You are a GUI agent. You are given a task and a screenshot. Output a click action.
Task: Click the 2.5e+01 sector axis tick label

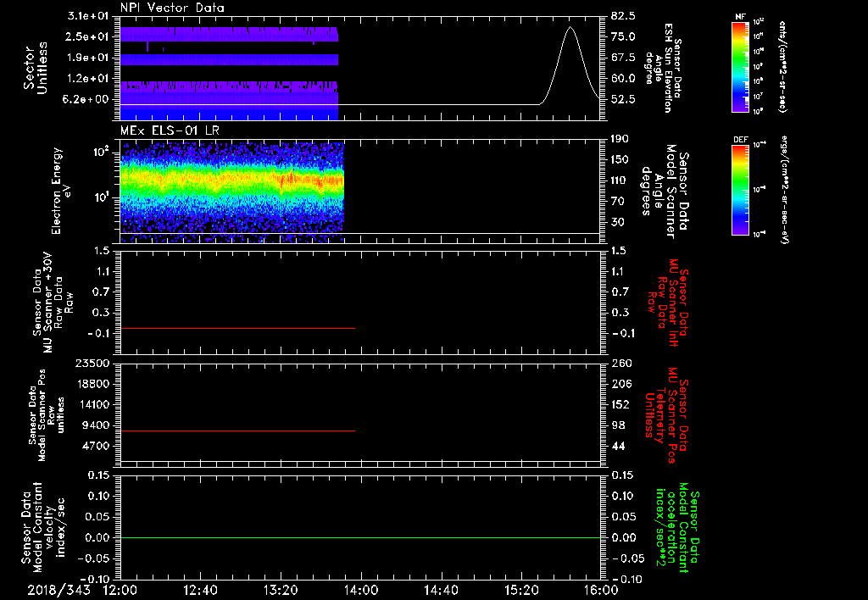pyautogui.click(x=87, y=36)
